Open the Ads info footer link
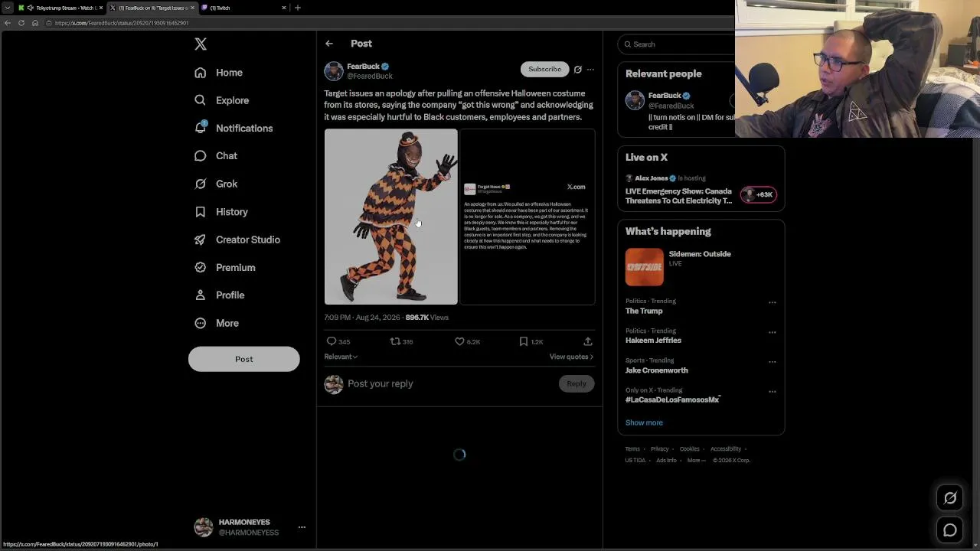The image size is (980, 551). tap(666, 461)
